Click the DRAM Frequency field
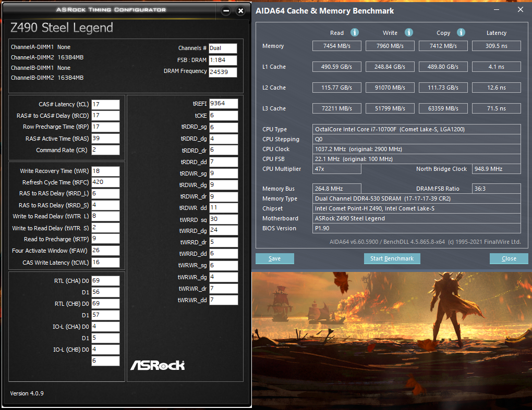532x410 pixels. pyautogui.click(x=223, y=72)
